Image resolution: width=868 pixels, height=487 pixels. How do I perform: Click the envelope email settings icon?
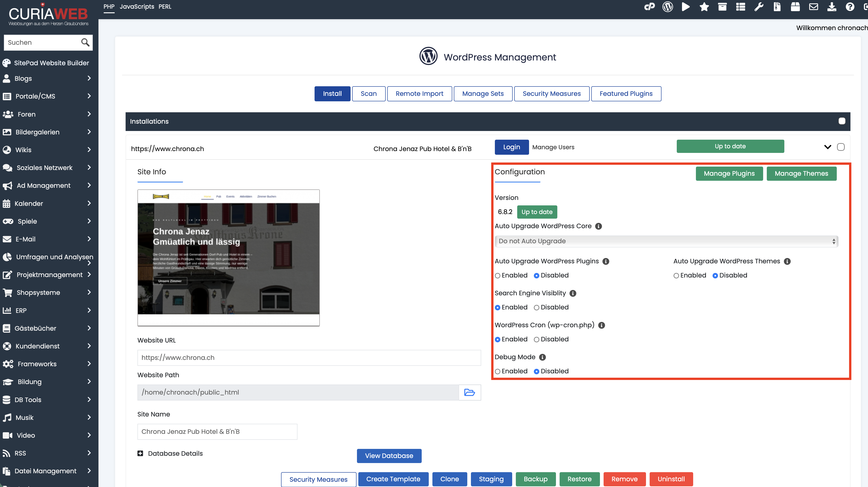point(814,7)
